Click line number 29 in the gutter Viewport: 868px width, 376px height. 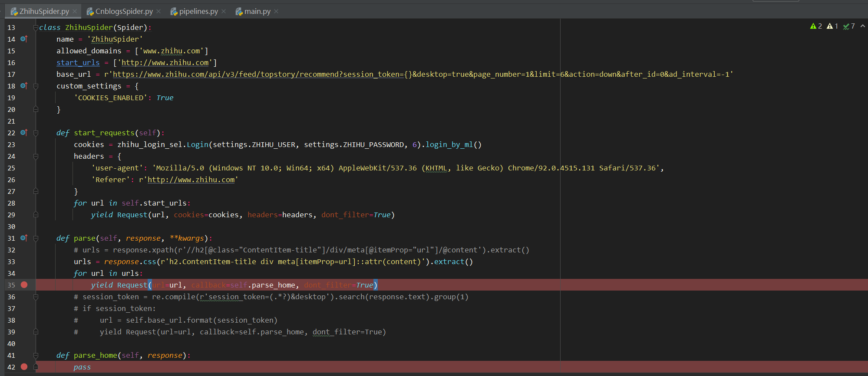(x=11, y=215)
